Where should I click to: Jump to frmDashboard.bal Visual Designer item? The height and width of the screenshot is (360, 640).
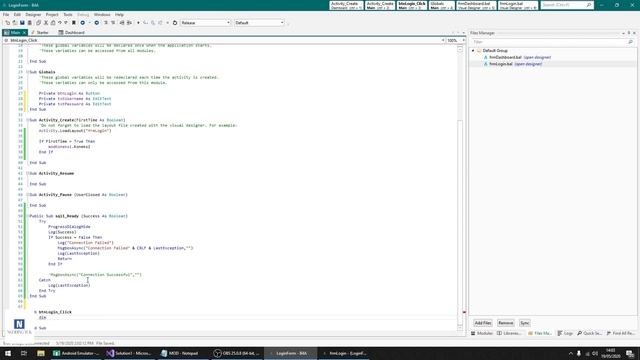(x=476, y=5)
